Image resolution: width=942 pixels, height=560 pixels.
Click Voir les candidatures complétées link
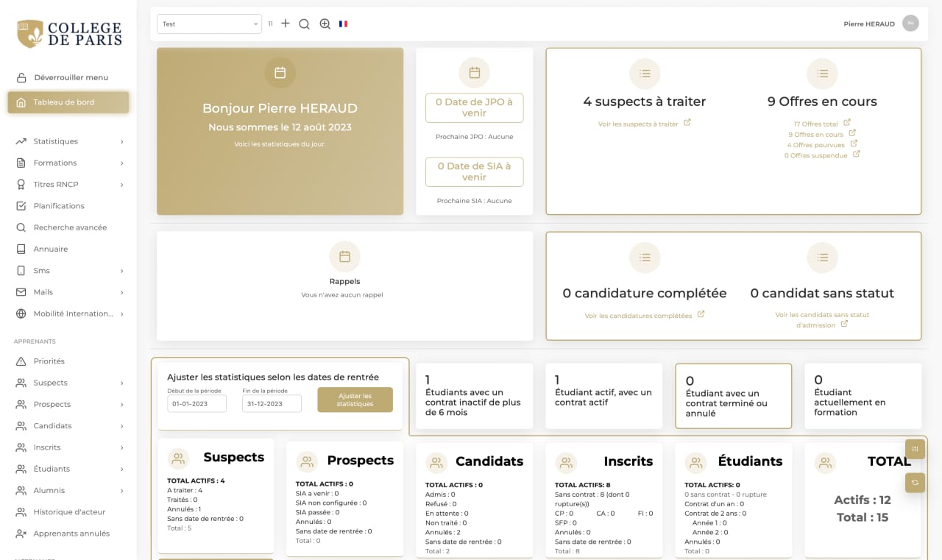638,316
